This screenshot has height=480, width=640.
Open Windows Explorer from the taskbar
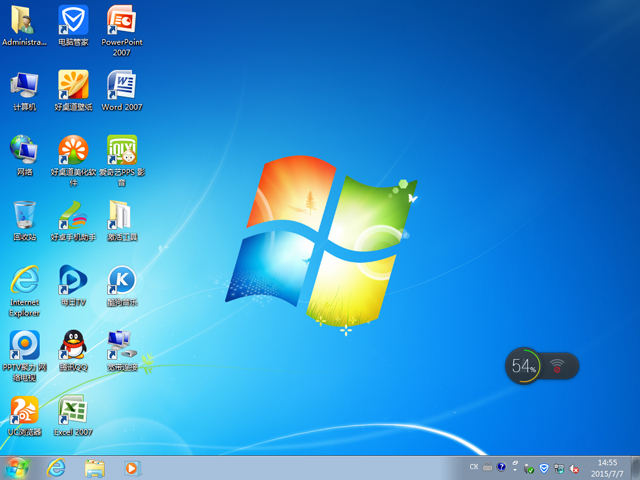[x=95, y=467]
